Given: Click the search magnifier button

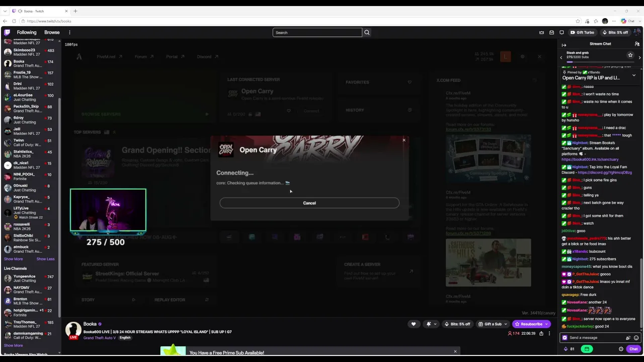Looking at the screenshot, I should click(x=367, y=33).
